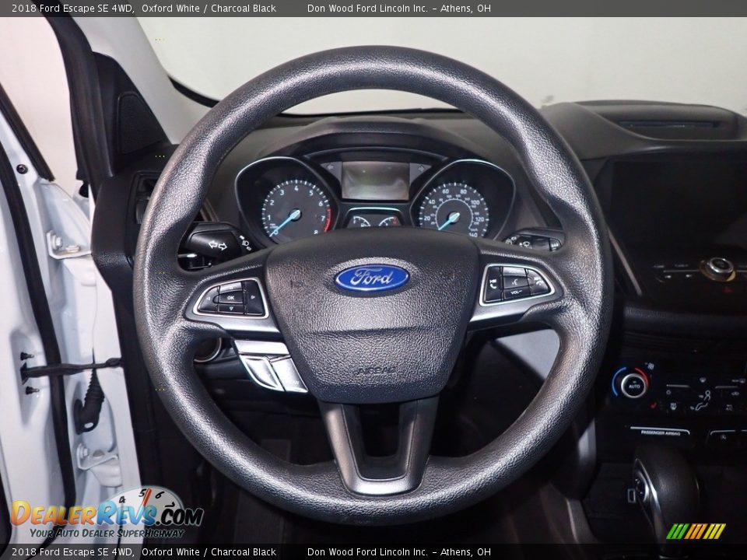This screenshot has height=560, width=747.
Task: Click the down chevron on steering wheel pad
Action: 231,309
